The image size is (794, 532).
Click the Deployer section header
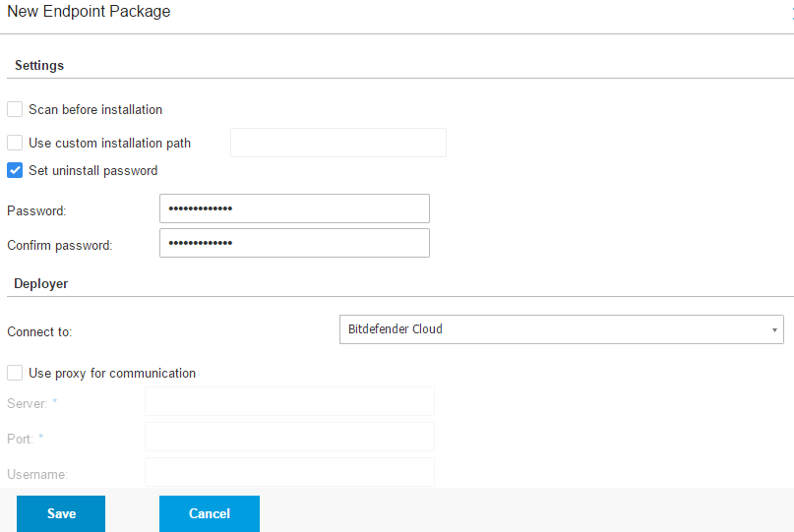click(x=41, y=283)
